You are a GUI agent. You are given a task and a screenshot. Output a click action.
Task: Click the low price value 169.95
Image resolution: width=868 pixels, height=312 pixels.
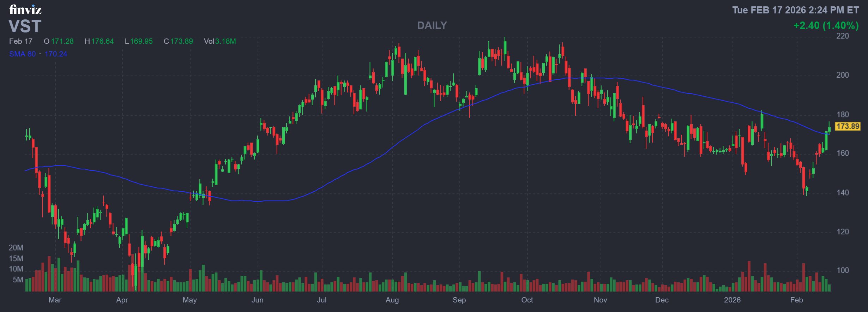coord(141,41)
